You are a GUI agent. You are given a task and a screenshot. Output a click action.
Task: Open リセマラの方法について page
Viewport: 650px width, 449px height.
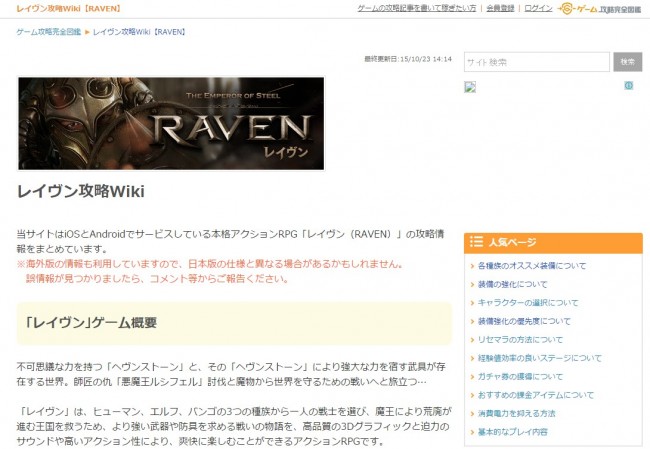click(x=520, y=340)
